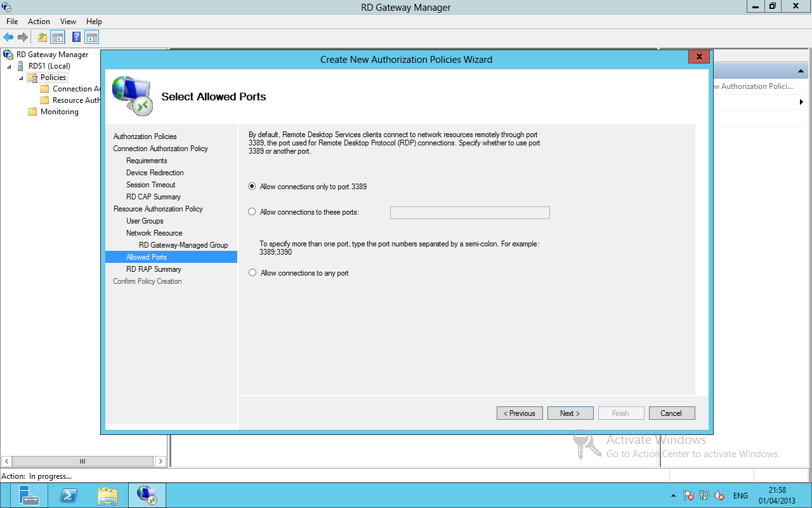Click the gray Forward arrow in toolbar

[23, 37]
